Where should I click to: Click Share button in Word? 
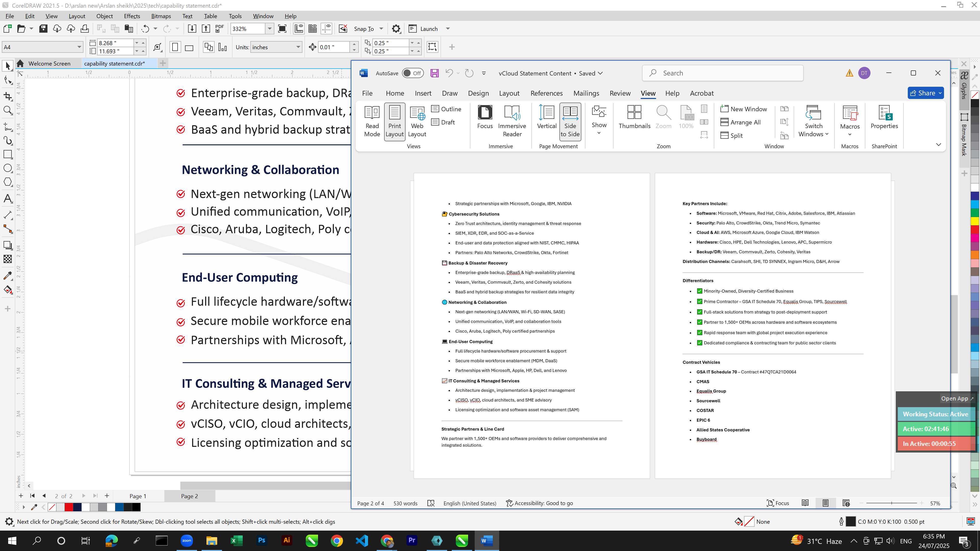tap(926, 93)
